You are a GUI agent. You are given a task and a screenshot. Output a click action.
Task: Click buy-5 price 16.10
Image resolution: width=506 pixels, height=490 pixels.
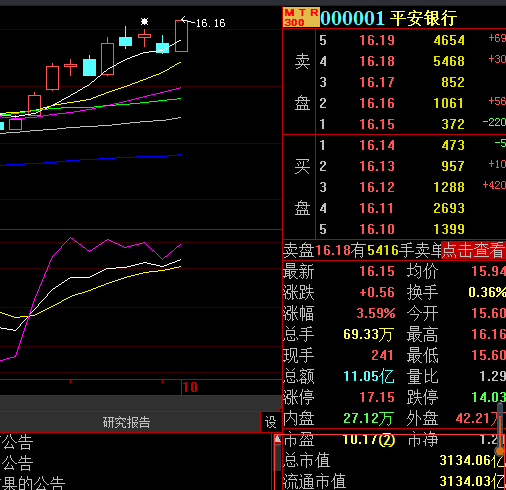click(x=377, y=229)
